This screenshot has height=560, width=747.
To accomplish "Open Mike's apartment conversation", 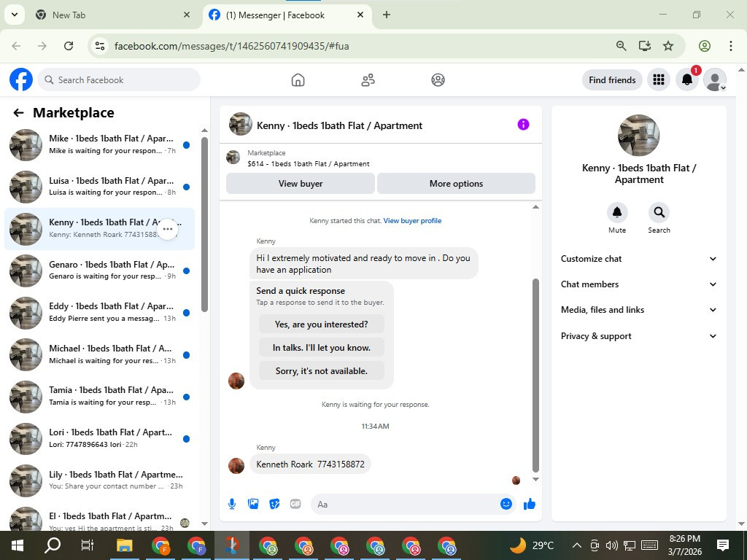I will pyautogui.click(x=100, y=145).
